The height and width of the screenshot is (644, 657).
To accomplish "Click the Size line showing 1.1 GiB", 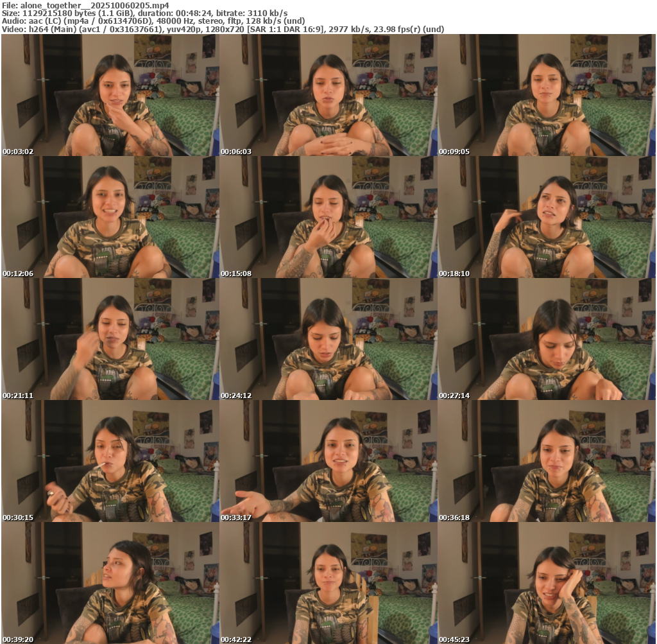I will (144, 13).
